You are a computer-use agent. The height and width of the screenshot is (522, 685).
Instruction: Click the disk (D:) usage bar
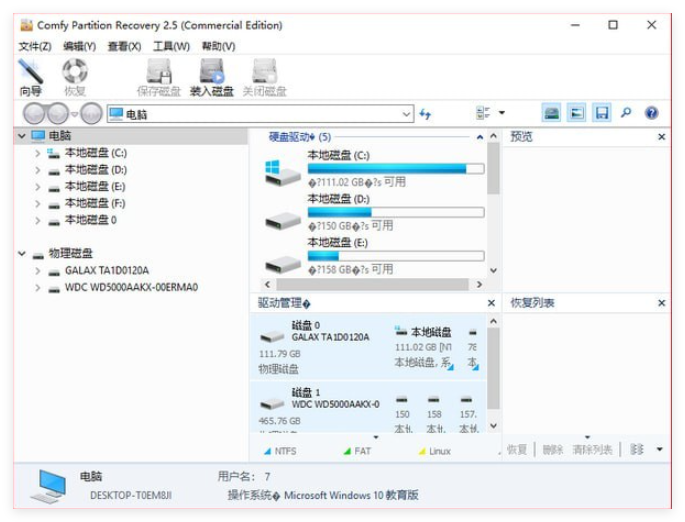[x=395, y=212]
